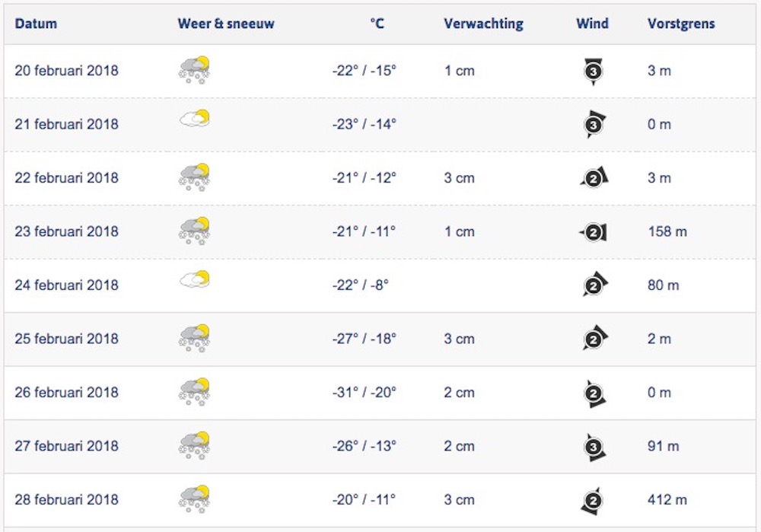This screenshot has height=532, width=761.
Task: Click the wind direction icon for 22 februari
Action: 594,179
